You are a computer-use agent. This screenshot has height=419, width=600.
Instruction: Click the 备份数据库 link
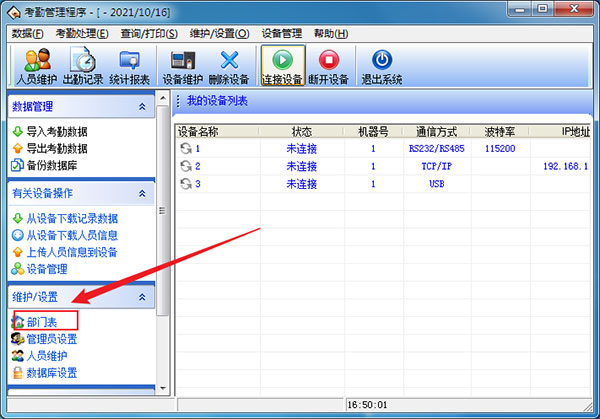coord(52,165)
